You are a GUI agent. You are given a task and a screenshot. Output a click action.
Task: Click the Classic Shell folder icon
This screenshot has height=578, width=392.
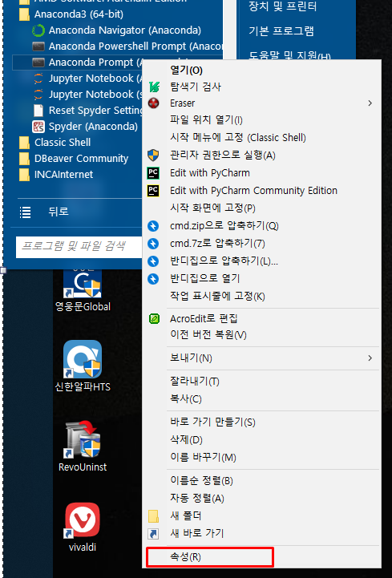pos(24,142)
